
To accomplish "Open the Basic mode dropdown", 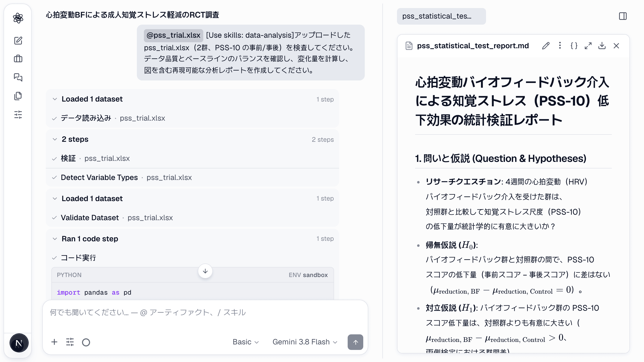I will (x=246, y=342).
